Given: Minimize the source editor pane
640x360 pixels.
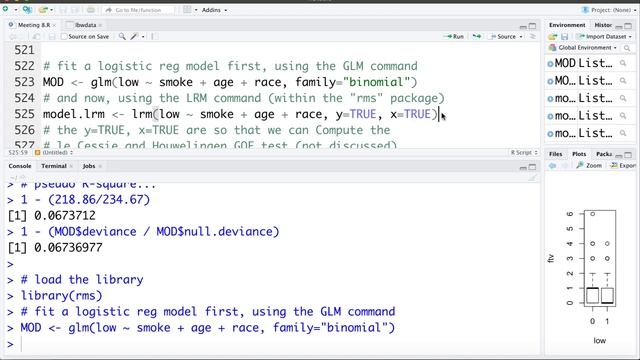Looking at the screenshot, I should coord(523,26).
